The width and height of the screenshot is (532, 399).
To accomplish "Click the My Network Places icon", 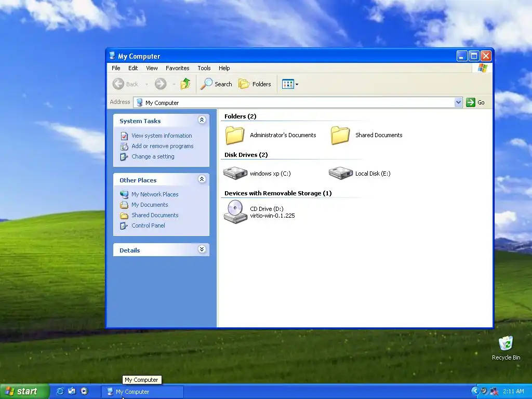I will pyautogui.click(x=124, y=194).
